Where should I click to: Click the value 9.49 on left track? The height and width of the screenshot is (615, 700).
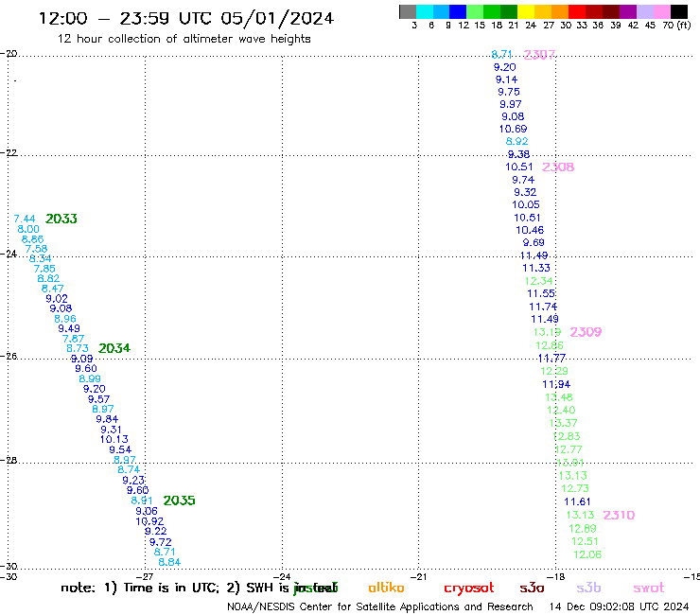[69, 328]
